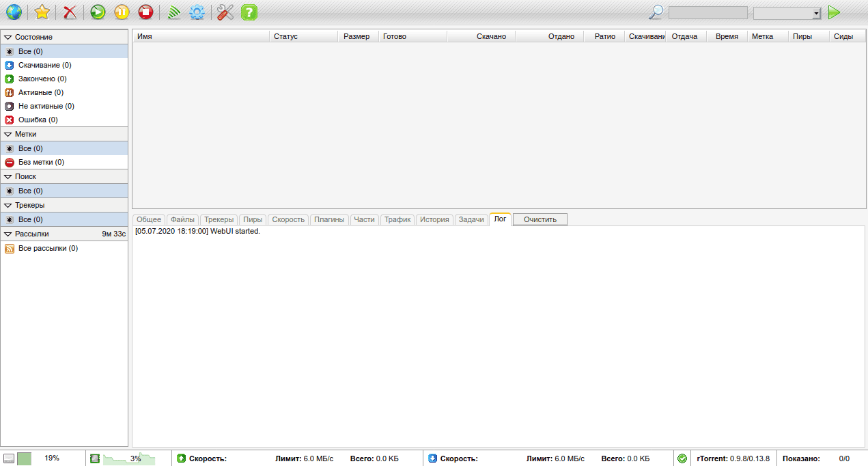Focus the toolbar search text field
The image size is (868, 466).
[708, 13]
